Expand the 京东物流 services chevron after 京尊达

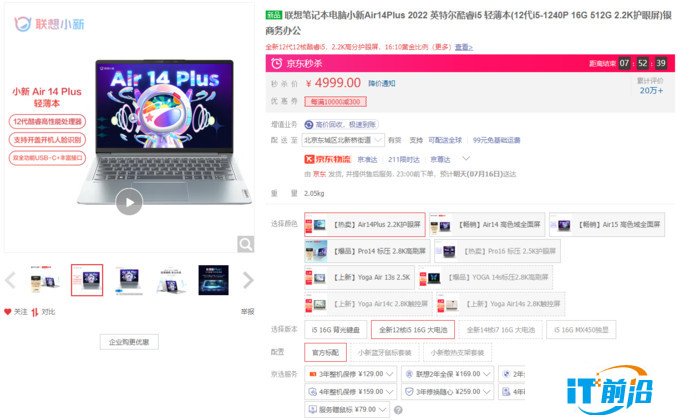tap(466, 159)
